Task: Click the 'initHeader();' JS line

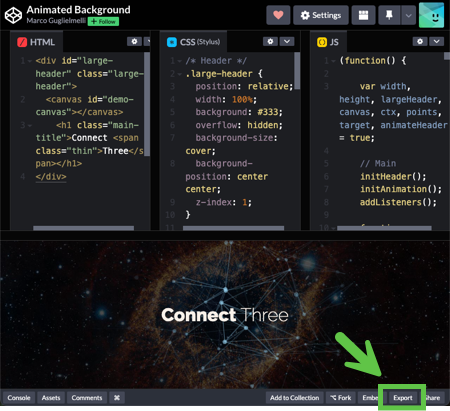Action: tap(393, 176)
